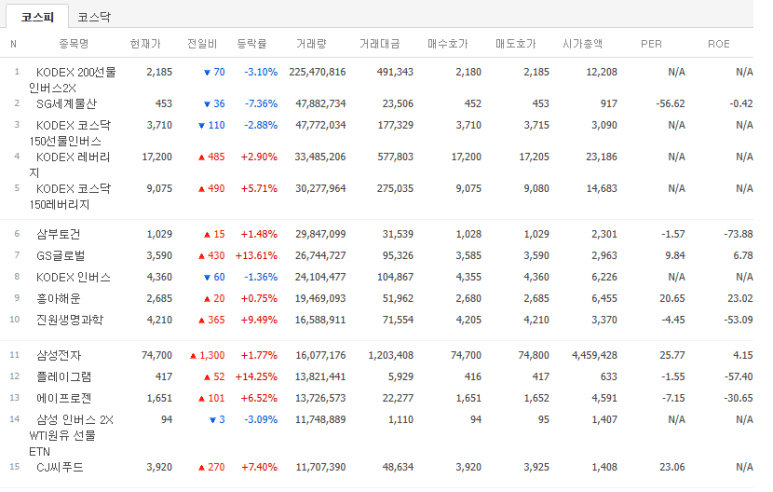773x492 pixels.
Task: Click 삼성전자 ask price 74,800
Action: click(x=534, y=355)
